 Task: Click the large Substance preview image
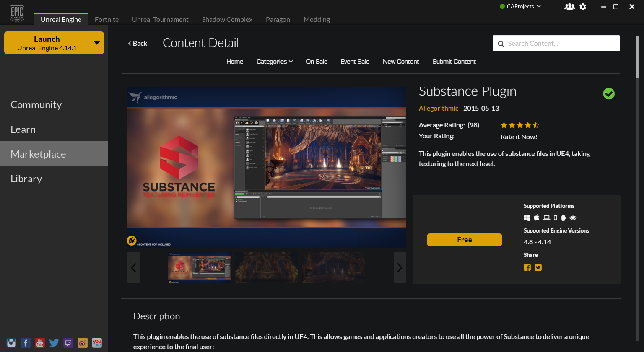click(267, 168)
